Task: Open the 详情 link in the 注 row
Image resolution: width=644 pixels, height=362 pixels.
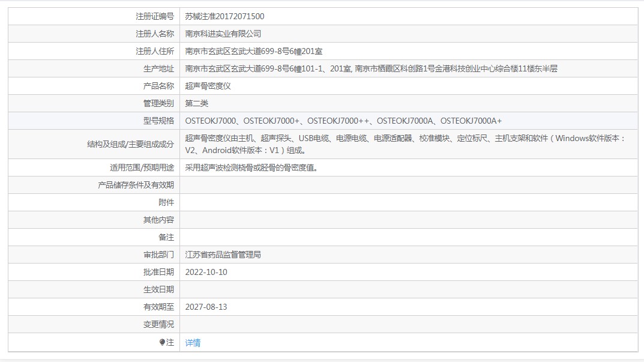Action: point(193,343)
